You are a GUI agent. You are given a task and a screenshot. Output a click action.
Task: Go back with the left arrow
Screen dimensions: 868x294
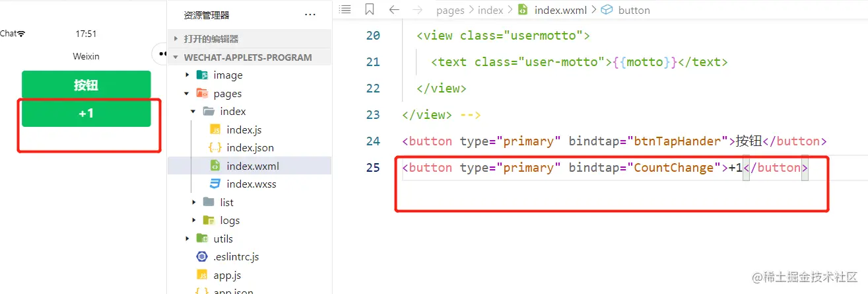point(394,10)
